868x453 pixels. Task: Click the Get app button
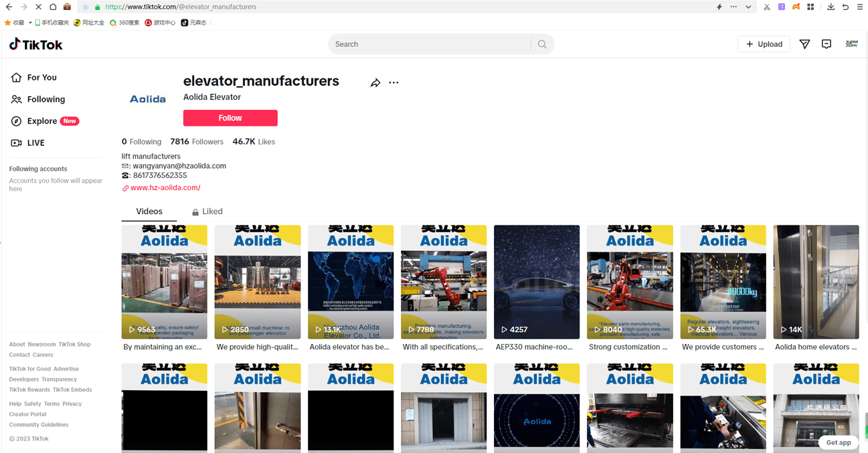click(839, 442)
